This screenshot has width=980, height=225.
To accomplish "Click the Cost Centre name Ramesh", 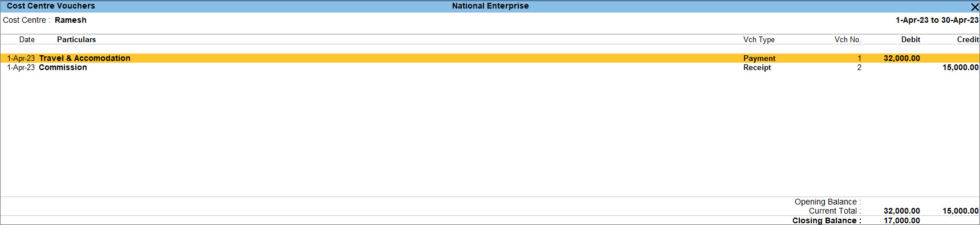I will click(x=71, y=20).
